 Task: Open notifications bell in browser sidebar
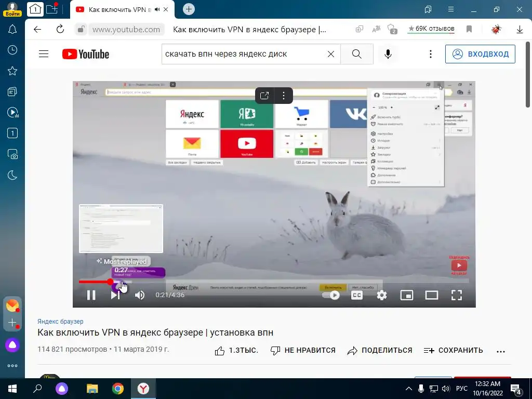pyautogui.click(x=12, y=30)
